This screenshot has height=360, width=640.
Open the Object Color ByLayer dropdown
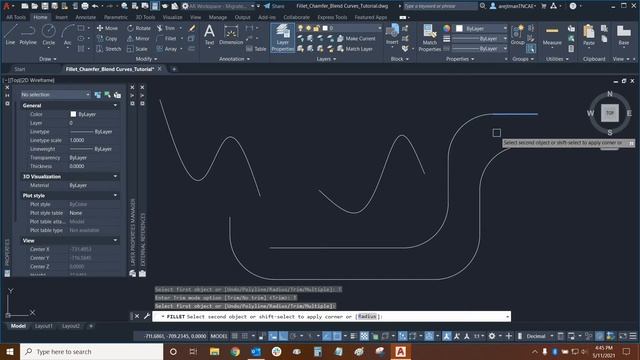pos(482,29)
